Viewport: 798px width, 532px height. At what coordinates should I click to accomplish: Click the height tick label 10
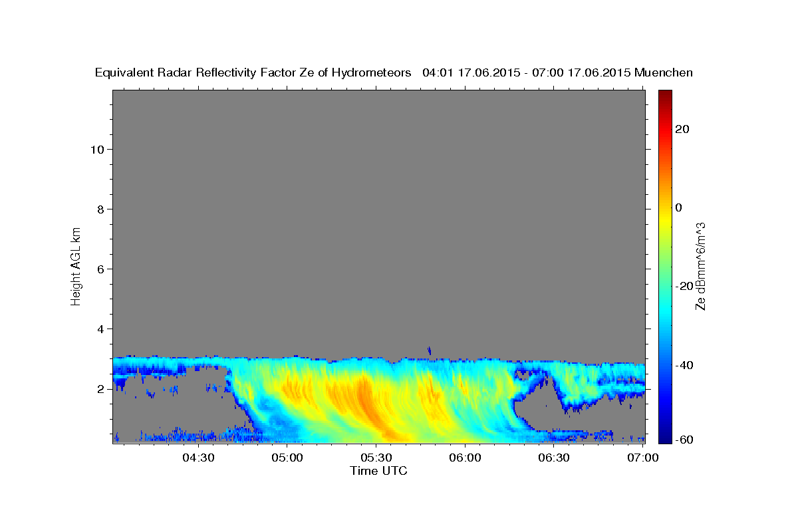(97, 150)
